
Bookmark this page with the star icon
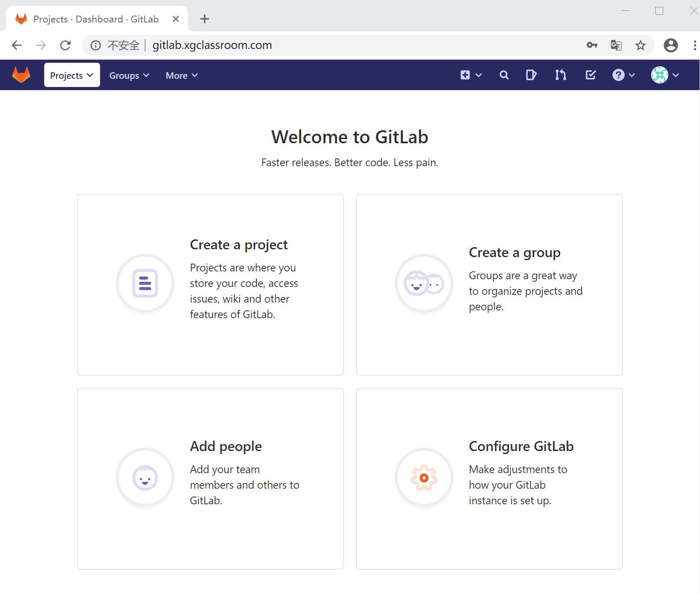point(640,45)
